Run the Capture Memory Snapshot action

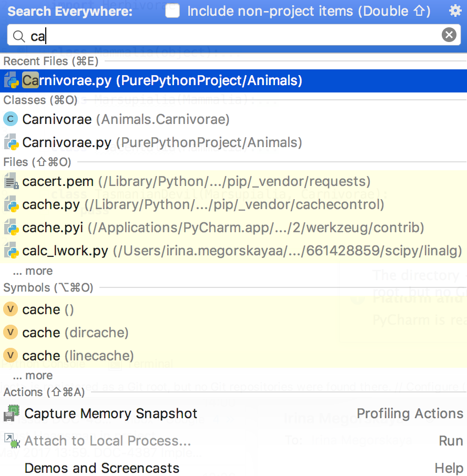111,413
